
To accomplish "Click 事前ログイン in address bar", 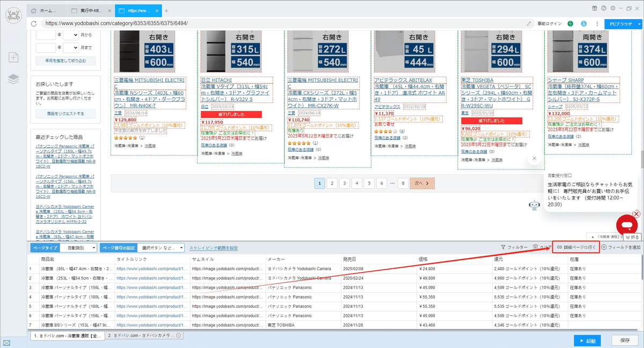I will 549,24.
